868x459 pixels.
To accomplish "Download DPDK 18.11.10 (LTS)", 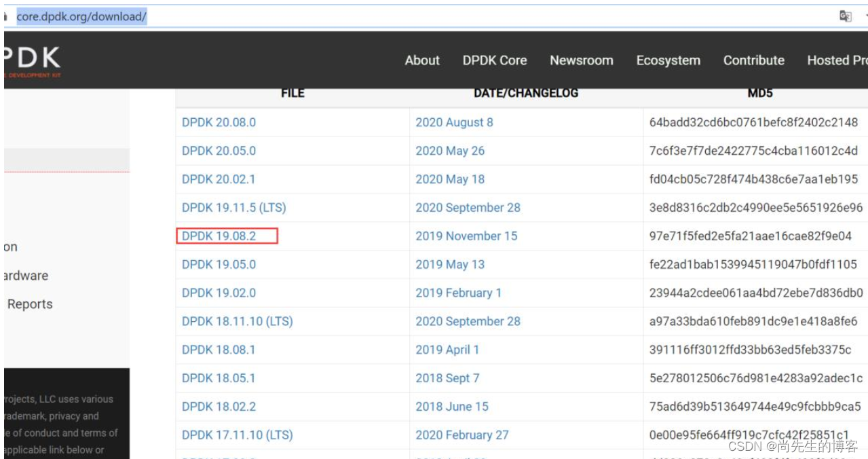I will [237, 321].
